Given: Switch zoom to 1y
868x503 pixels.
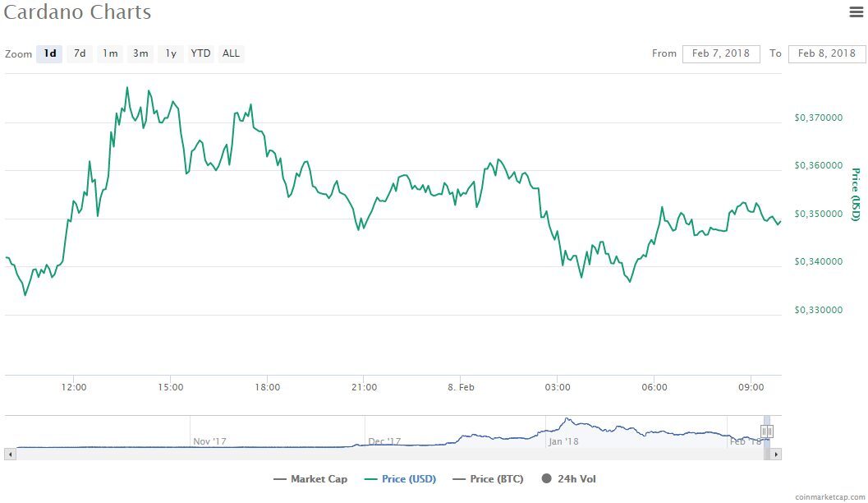Looking at the screenshot, I should (171, 53).
